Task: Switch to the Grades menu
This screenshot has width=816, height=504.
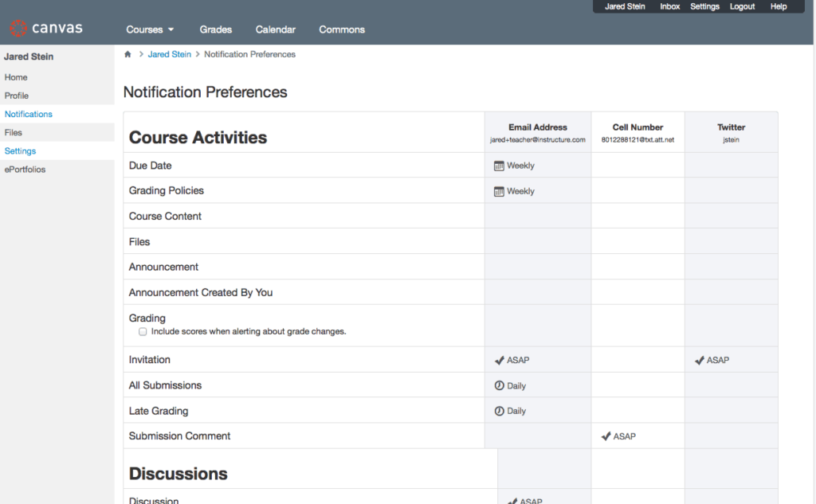Action: click(x=215, y=29)
